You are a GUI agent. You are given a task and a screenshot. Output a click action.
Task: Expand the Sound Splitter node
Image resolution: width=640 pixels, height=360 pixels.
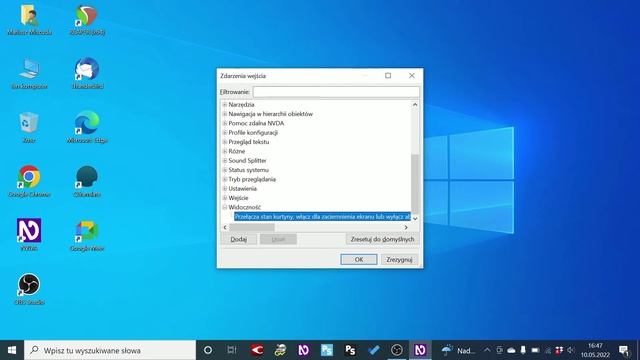coord(224,161)
